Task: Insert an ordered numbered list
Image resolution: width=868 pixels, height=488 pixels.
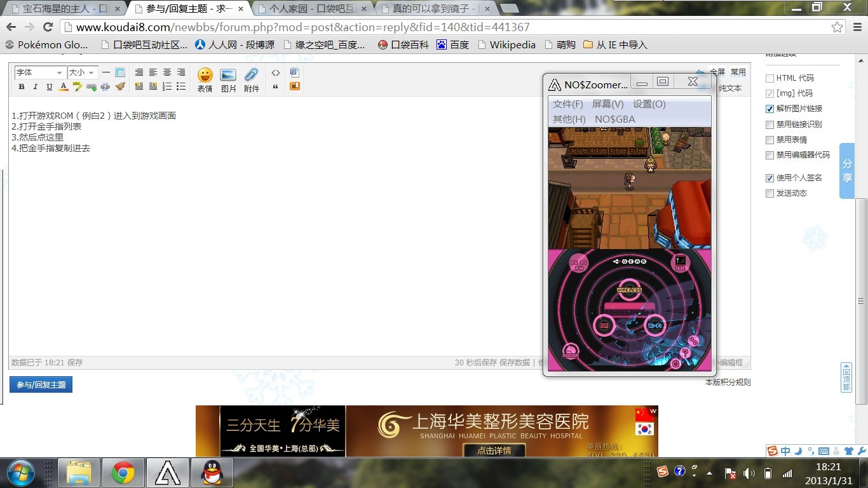Action: [x=167, y=87]
